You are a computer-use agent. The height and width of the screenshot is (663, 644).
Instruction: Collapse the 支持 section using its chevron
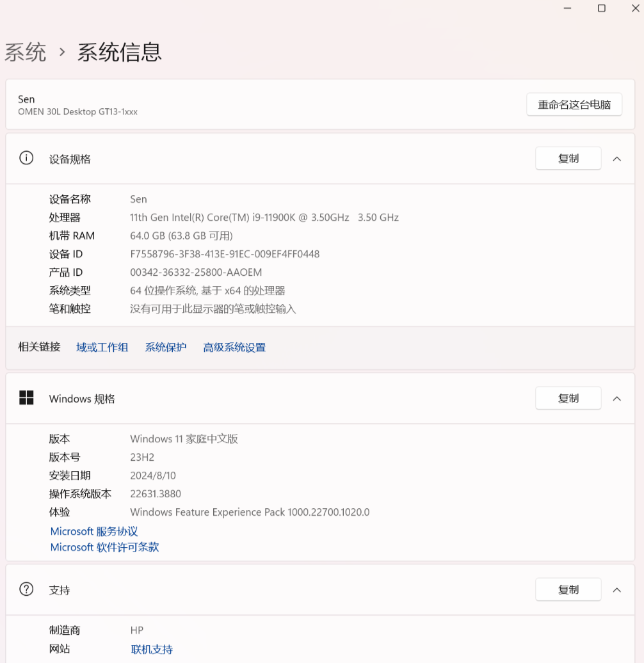click(617, 589)
